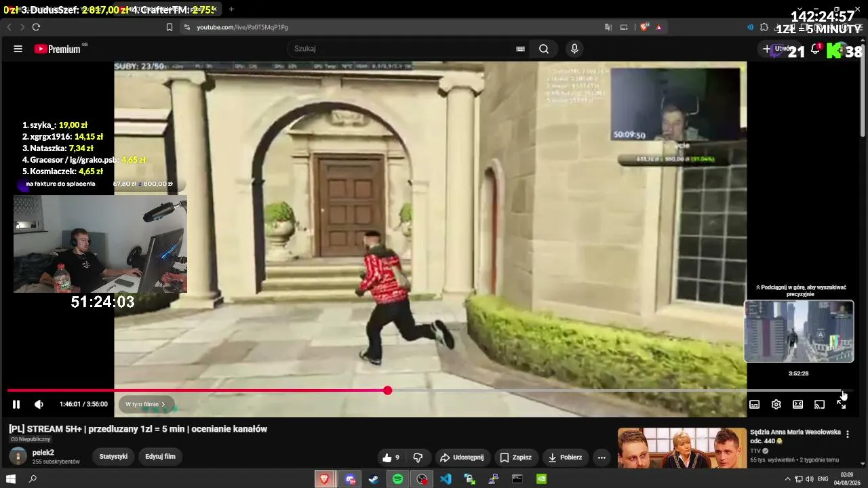Viewport: 868px width, 488px height.
Task: Open Brave Shields lion icon
Action: click(644, 27)
